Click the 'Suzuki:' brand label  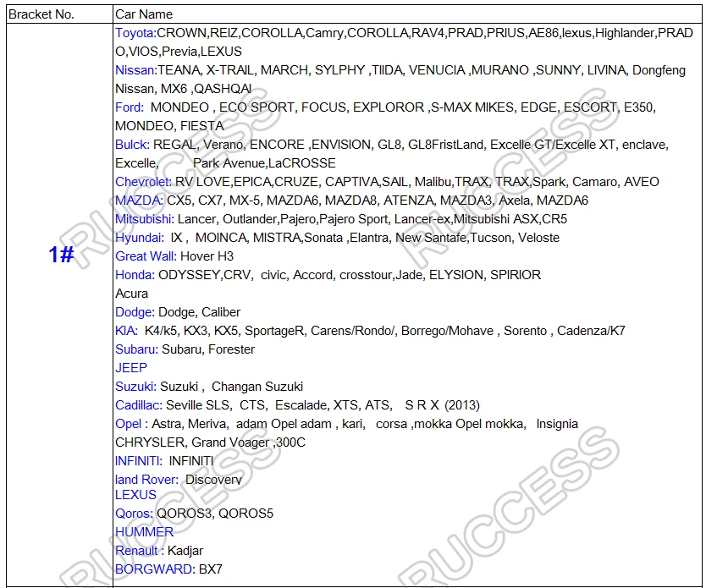pos(136,387)
